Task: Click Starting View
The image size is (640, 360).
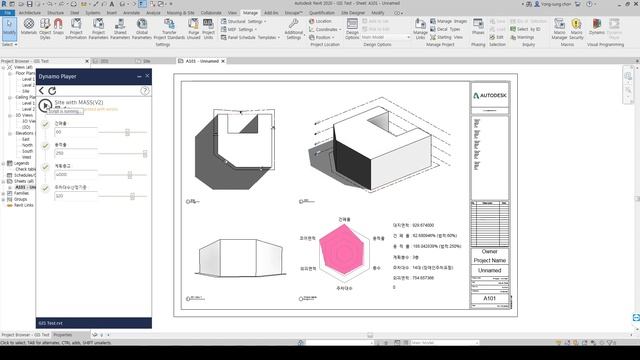Action: [447, 37]
